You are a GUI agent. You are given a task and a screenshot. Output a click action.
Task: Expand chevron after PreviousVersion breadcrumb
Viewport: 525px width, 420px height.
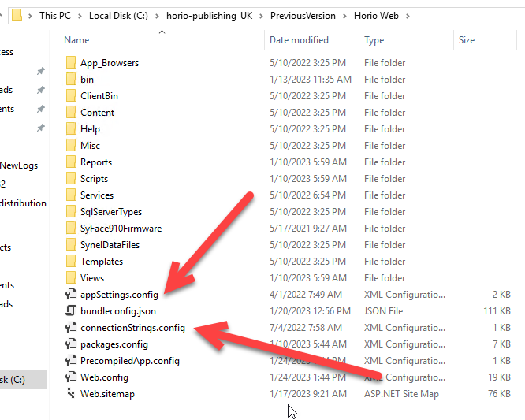(344, 16)
